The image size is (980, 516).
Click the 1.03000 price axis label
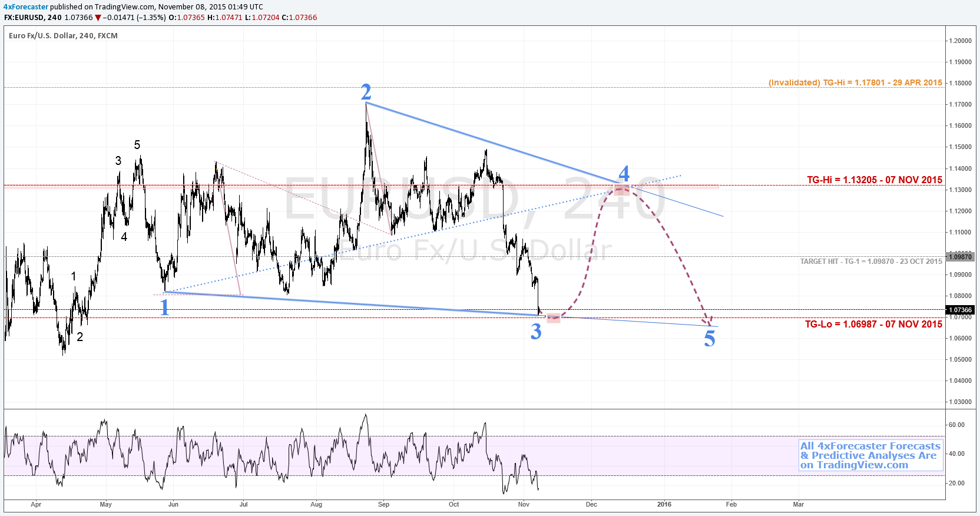pos(960,402)
